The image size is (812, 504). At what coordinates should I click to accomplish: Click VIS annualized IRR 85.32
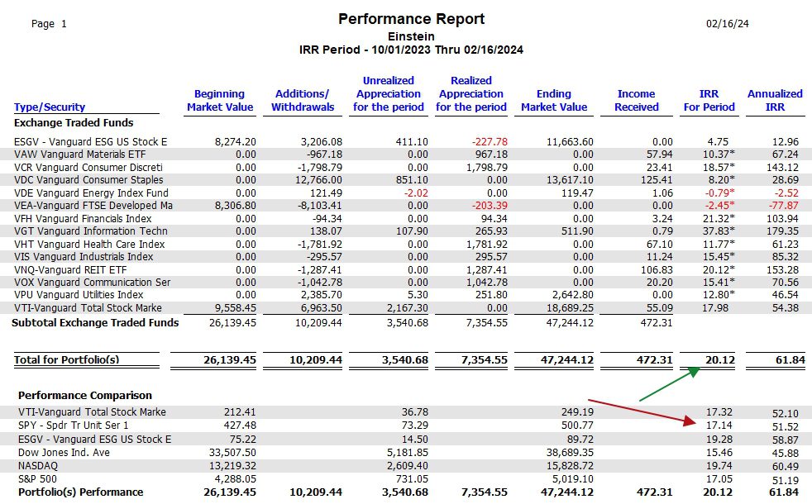pos(785,257)
